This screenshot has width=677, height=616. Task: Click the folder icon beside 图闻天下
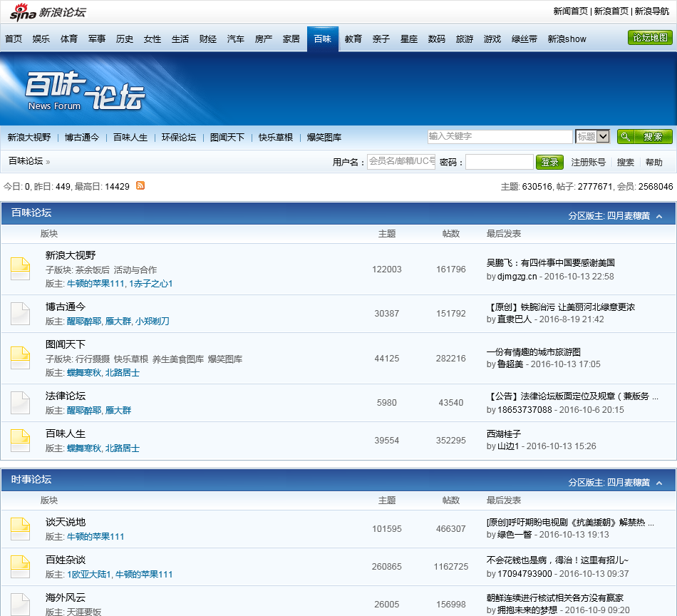(x=20, y=358)
